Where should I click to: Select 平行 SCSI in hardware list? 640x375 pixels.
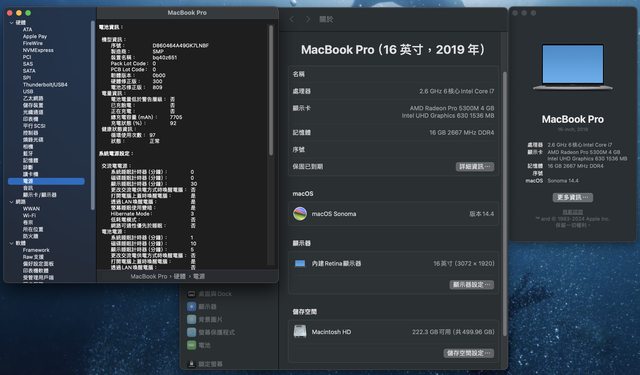tap(34, 126)
